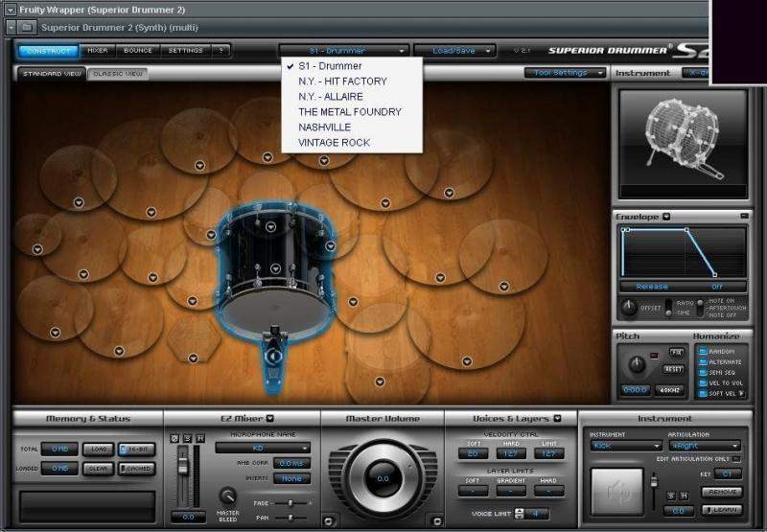Click the instrument preview speaker pad
The image size is (767, 532).
point(617,493)
